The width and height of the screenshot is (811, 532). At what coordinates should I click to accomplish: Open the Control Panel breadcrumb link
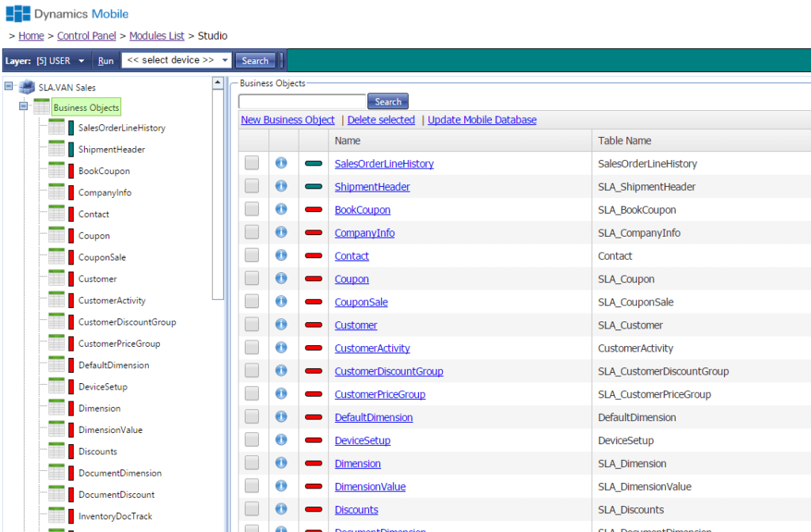tap(86, 36)
